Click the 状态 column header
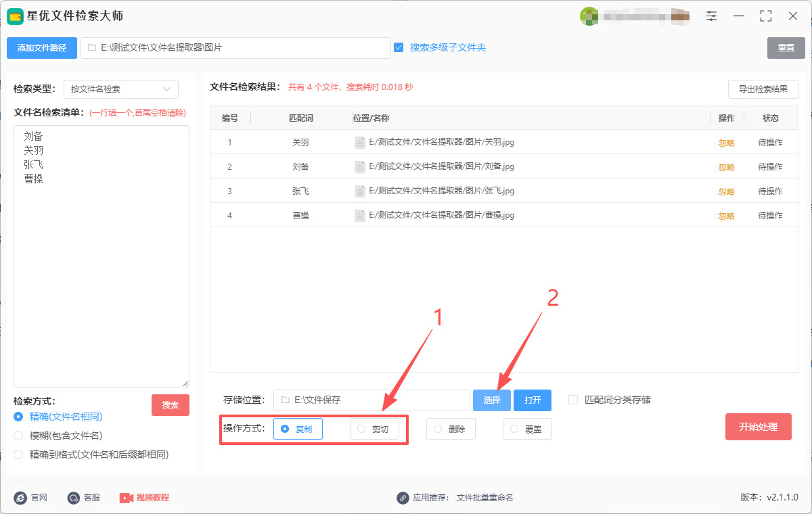The height and width of the screenshot is (514, 812). click(x=771, y=118)
